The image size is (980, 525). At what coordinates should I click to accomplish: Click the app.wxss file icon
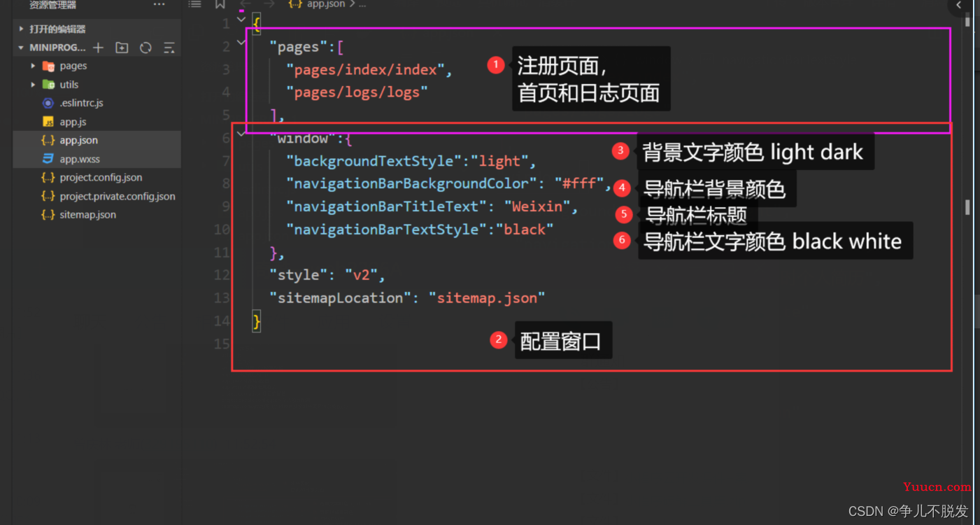coord(48,159)
